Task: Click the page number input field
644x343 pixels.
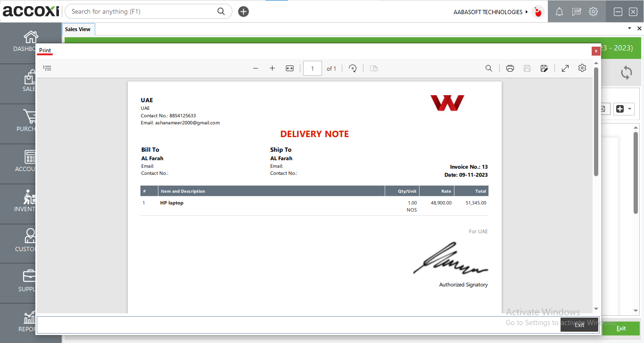Action: click(x=312, y=68)
